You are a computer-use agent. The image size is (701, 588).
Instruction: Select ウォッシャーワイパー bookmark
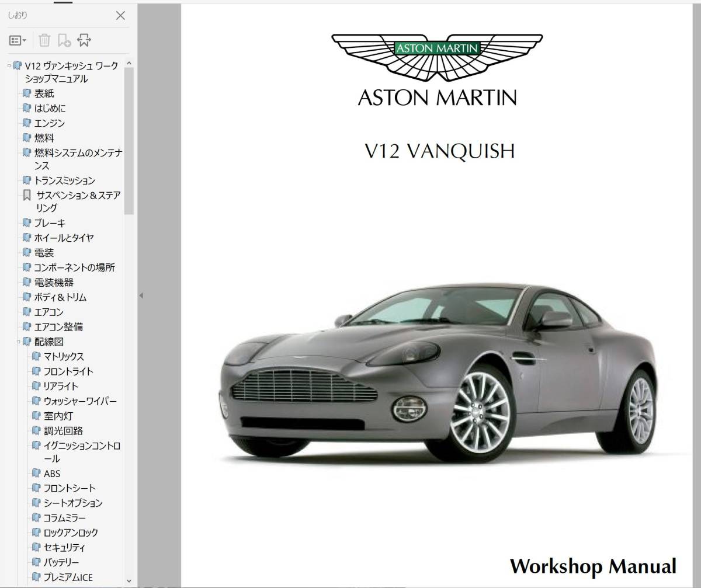pos(80,401)
